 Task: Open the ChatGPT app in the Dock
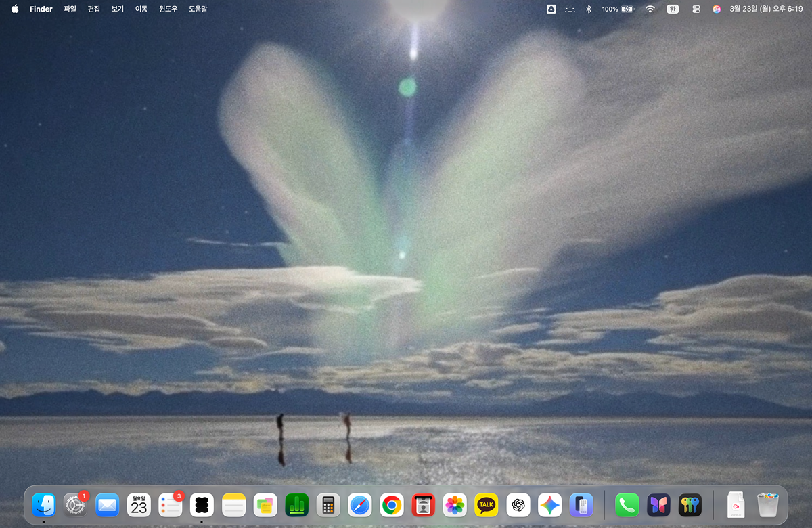tap(518, 505)
